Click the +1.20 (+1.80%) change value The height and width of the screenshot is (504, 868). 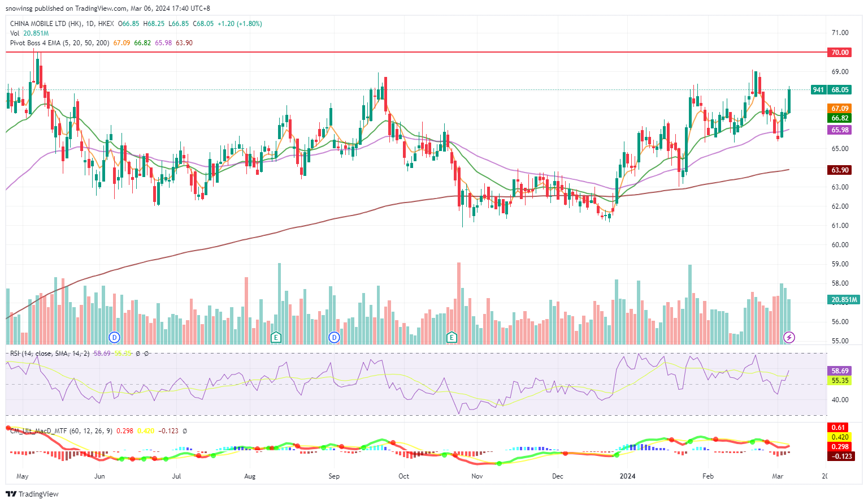tap(240, 24)
